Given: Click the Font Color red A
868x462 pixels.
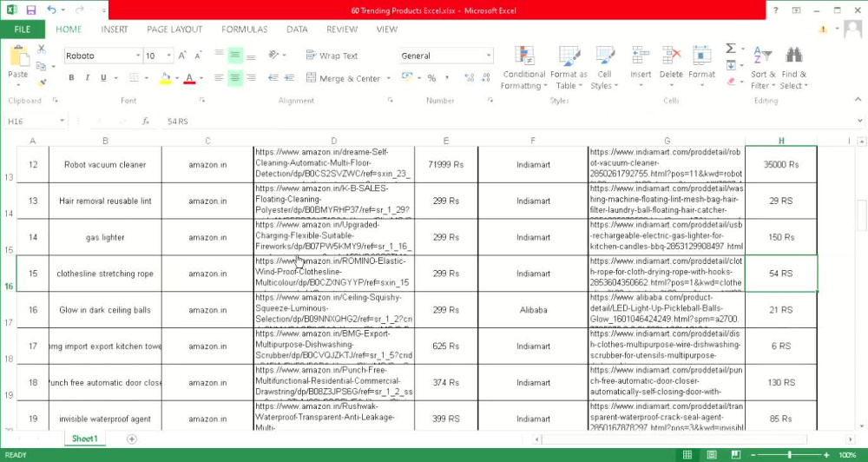Looking at the screenshot, I should 189,78.
